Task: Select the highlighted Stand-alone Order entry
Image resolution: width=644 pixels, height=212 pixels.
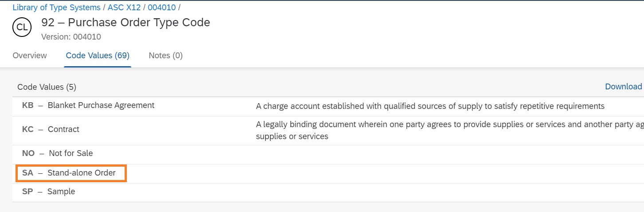Action: 71,173
